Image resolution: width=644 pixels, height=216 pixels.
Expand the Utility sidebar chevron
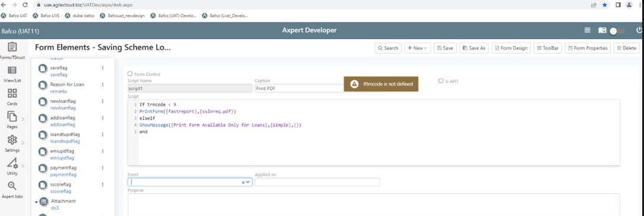[x=22, y=166]
